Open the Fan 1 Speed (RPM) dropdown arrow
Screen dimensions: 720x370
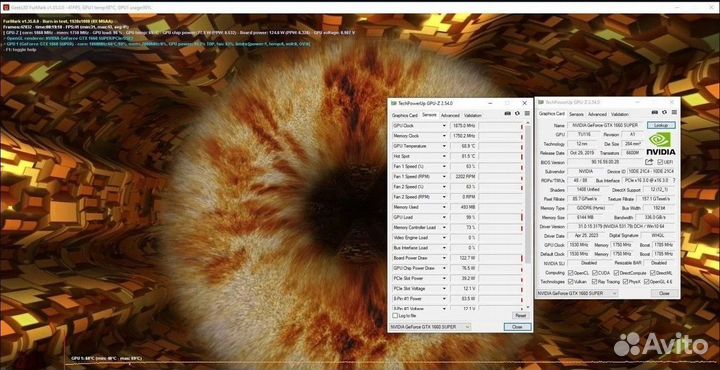tap(444, 176)
